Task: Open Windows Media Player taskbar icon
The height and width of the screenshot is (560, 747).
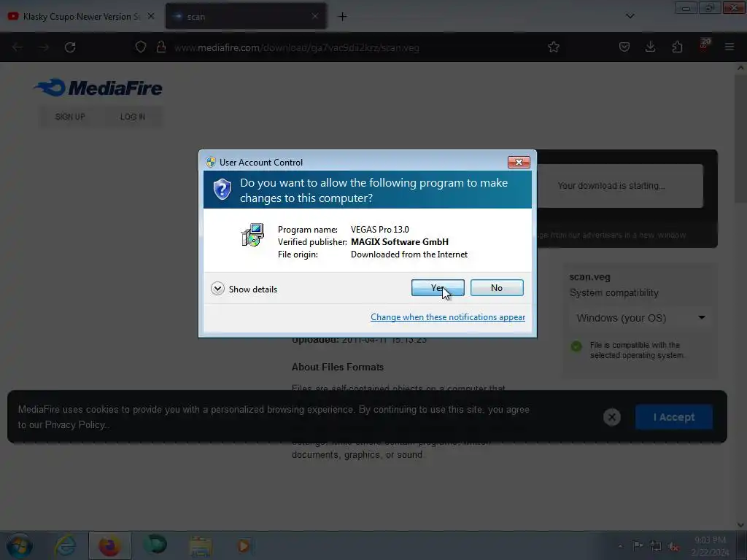Action: (x=244, y=545)
